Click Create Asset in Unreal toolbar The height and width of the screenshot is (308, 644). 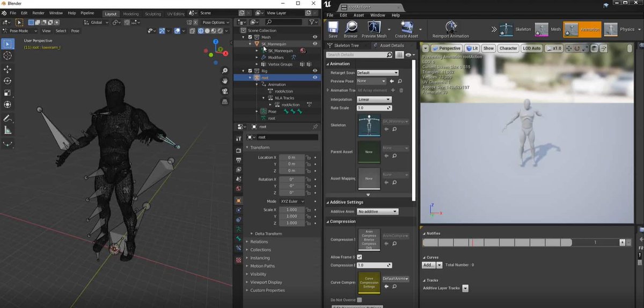[x=406, y=30]
